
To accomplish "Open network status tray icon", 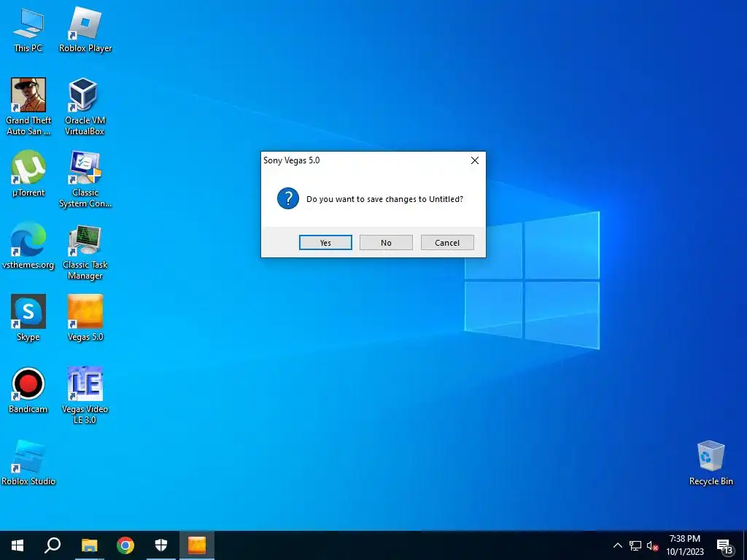I will [635, 545].
